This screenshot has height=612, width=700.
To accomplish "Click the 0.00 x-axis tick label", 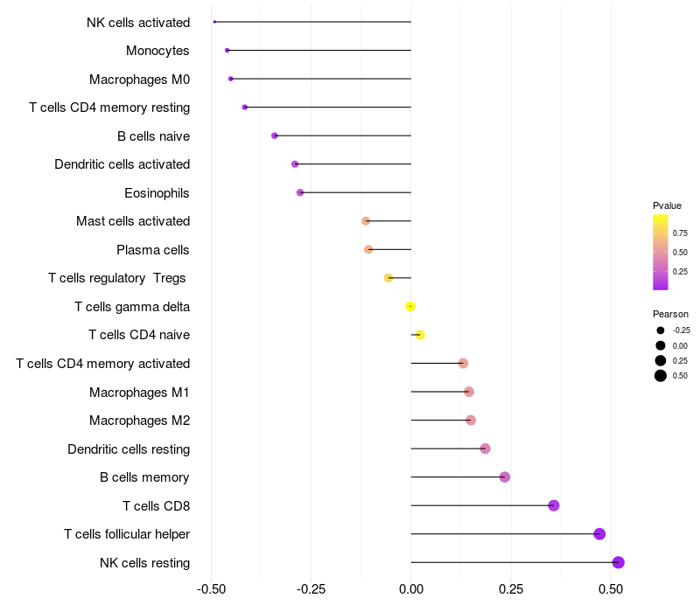I will click(411, 588).
